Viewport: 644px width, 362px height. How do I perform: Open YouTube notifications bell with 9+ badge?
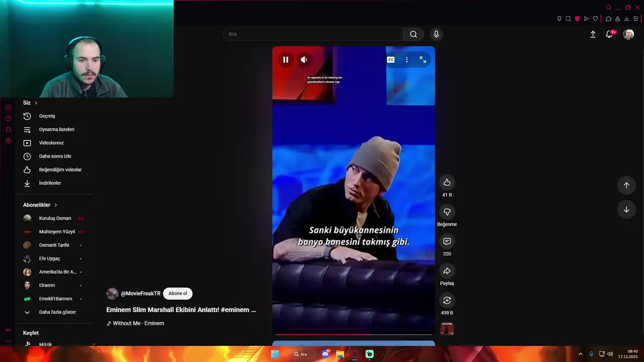(x=609, y=34)
